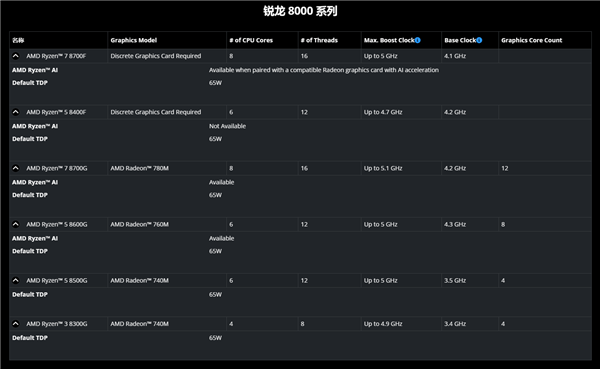
Task: Collapse the AMD Ryzen 5 8500G row
Action: (16, 281)
